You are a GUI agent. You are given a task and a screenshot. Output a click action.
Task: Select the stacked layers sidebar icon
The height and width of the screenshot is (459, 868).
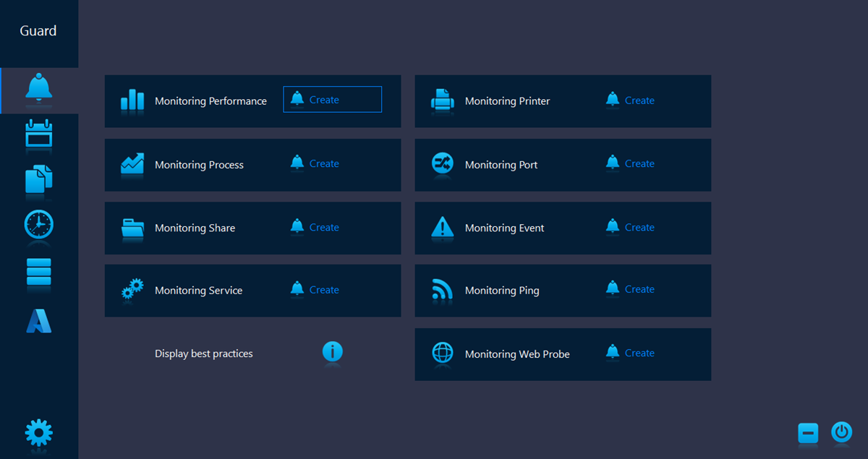coord(38,273)
